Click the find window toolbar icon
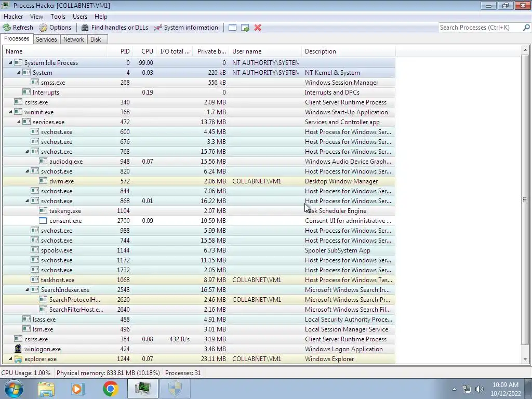 point(232,28)
